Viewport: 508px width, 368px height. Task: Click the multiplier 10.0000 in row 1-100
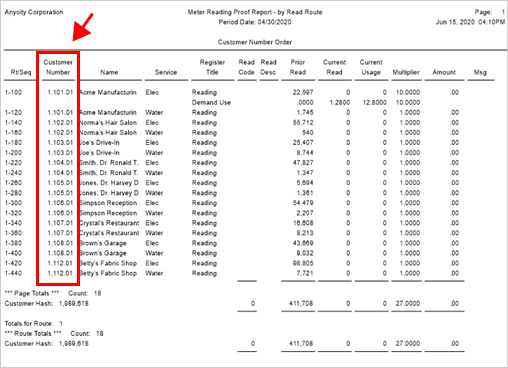tap(408, 92)
